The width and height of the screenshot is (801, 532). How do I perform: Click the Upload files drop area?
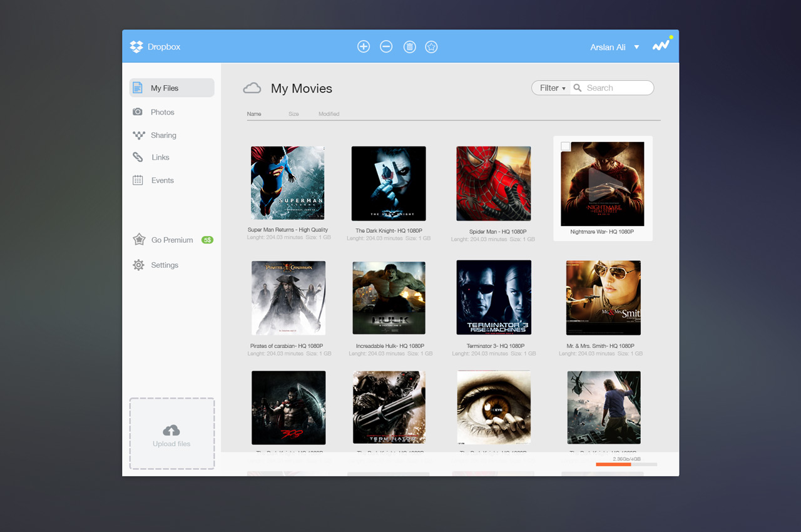click(171, 434)
